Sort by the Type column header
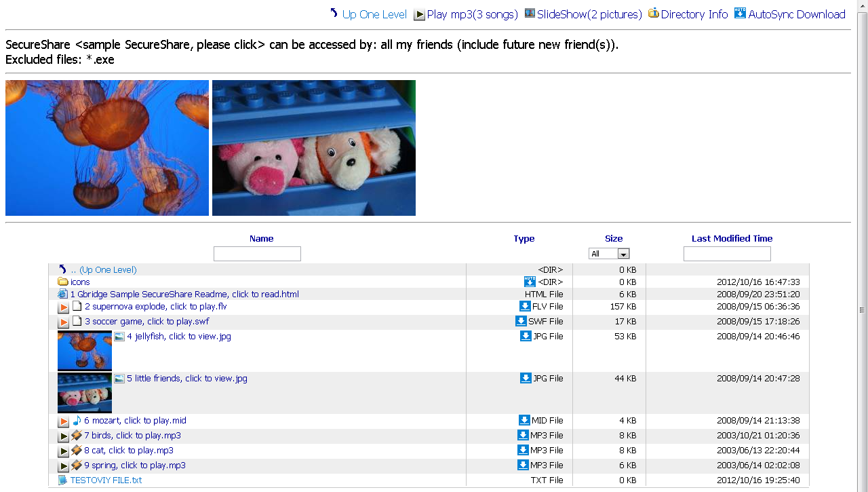 click(x=524, y=238)
